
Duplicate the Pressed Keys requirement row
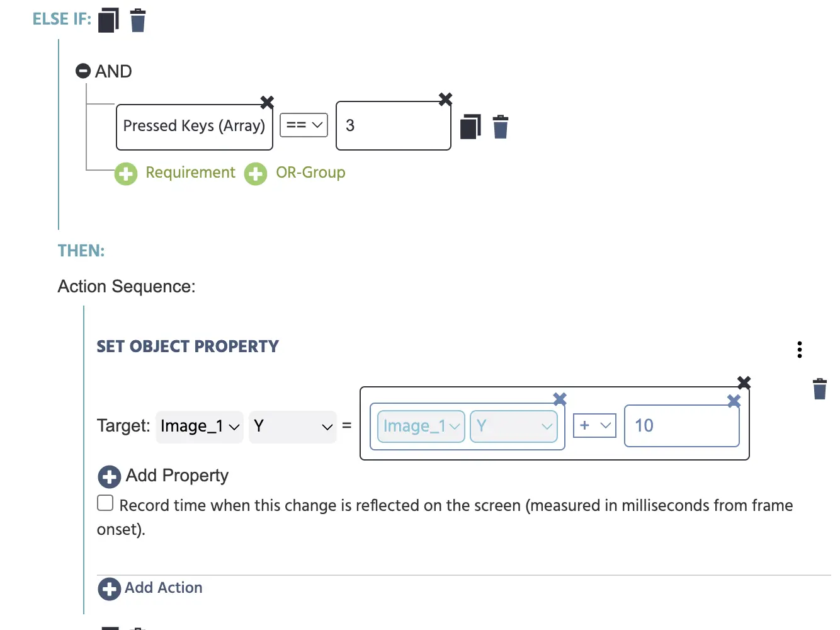[470, 127]
